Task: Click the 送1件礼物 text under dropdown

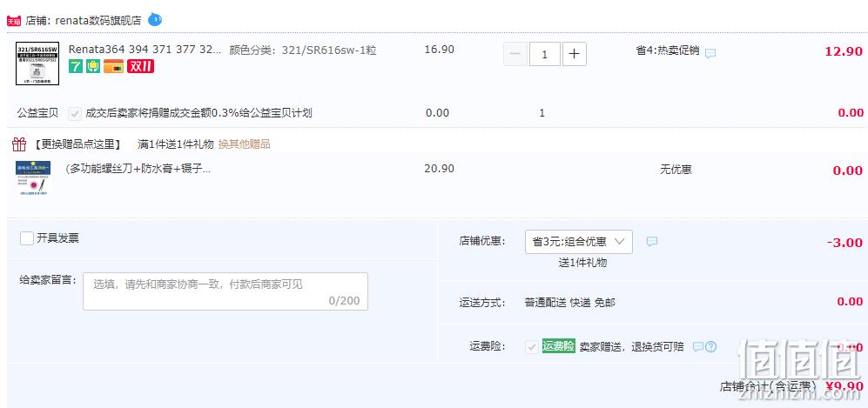Action: click(x=582, y=263)
